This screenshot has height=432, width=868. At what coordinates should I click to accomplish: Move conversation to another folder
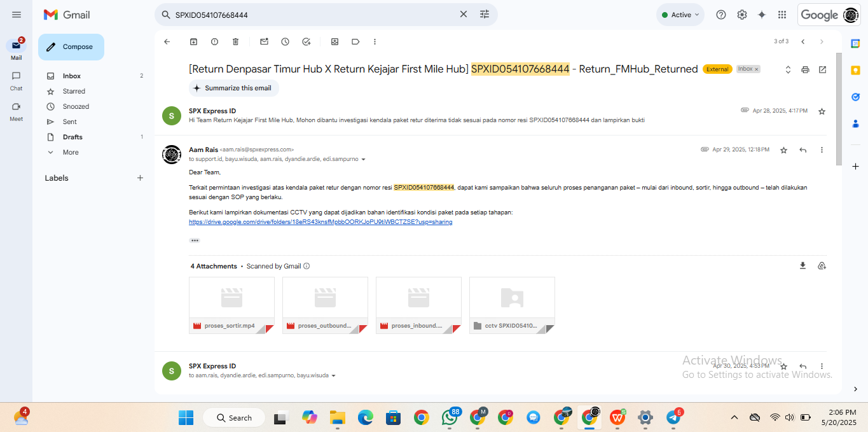(x=334, y=41)
